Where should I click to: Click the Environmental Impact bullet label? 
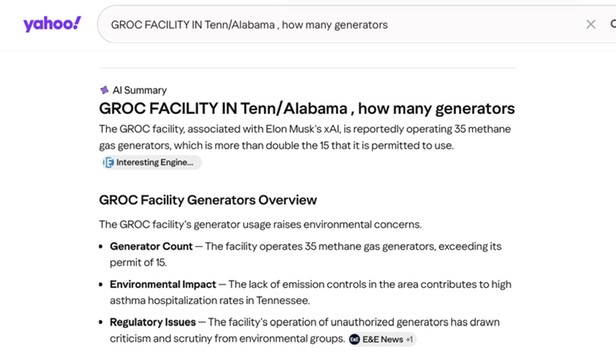coord(163,284)
